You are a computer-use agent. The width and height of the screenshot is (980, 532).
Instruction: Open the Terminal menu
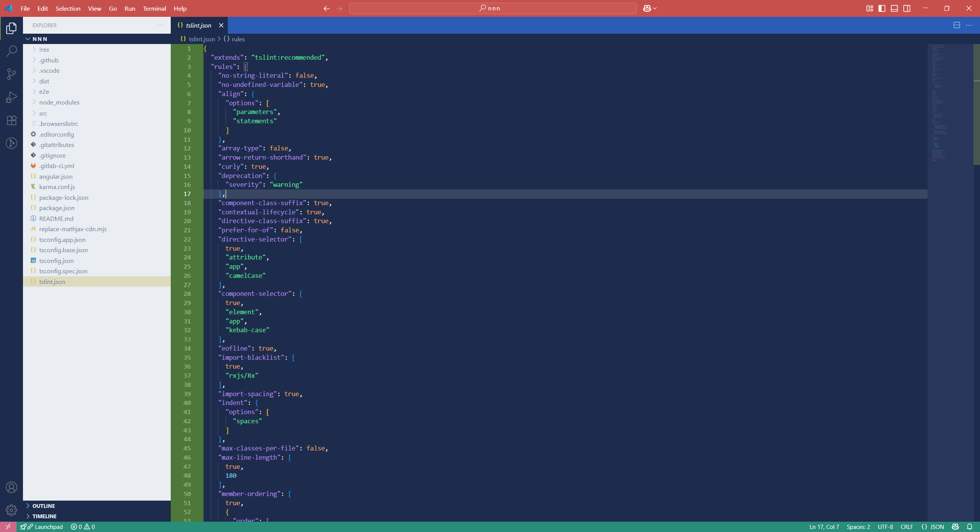pyautogui.click(x=154, y=8)
